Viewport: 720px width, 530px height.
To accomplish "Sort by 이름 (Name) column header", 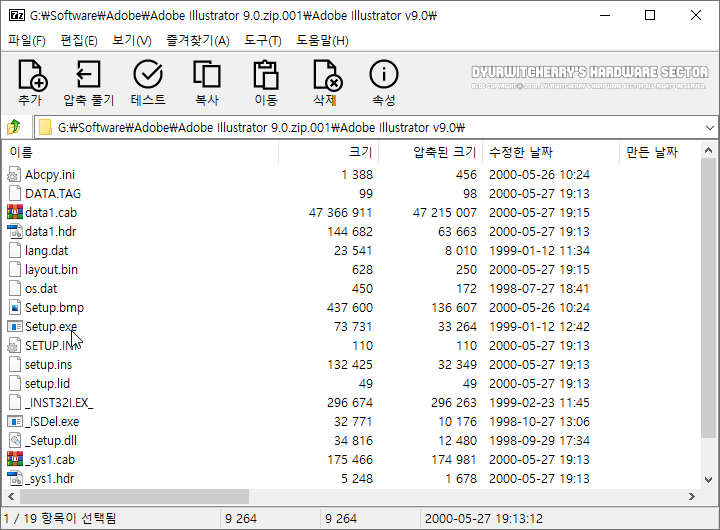I will 141,152.
